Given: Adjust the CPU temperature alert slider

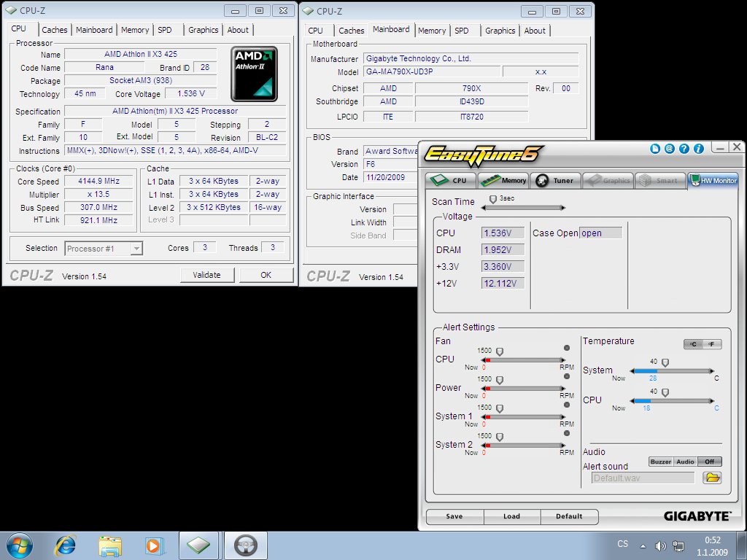Looking at the screenshot, I should (665, 392).
